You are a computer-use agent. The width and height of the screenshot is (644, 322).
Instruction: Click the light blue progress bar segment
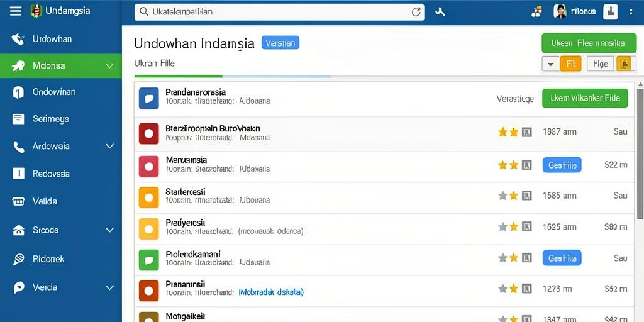click(277, 76)
